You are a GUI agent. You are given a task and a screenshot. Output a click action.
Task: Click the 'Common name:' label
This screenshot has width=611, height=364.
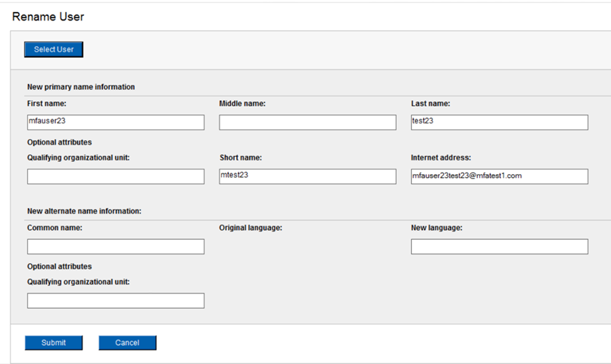55,228
